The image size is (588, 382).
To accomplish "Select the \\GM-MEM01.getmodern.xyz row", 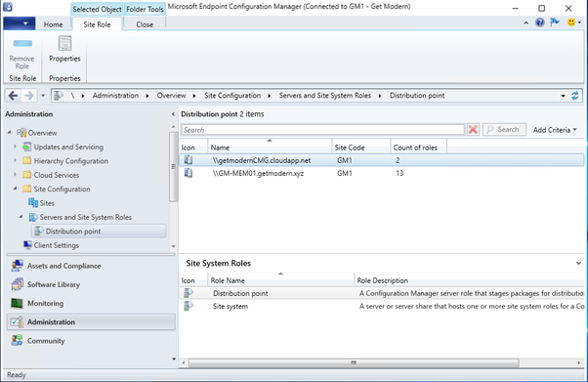I will pos(382,173).
